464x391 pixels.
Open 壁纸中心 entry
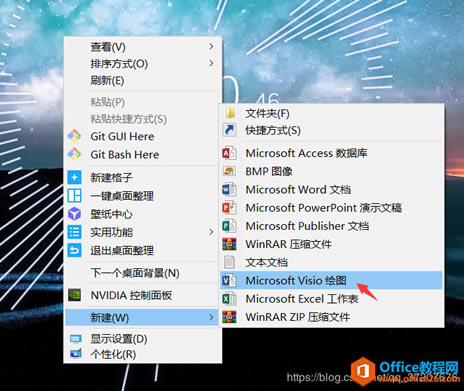tap(143, 214)
